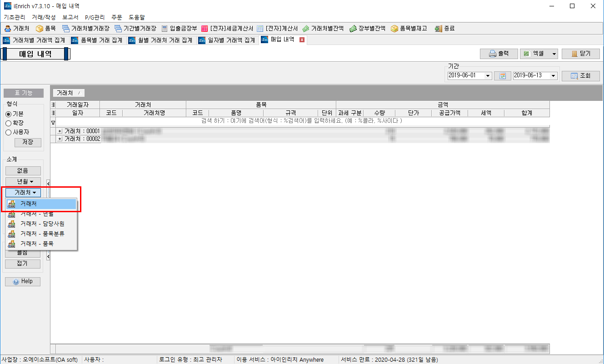Open 거래처별거래장 from the toolbar
The height and width of the screenshot is (364, 604).
pyautogui.click(x=66, y=29)
